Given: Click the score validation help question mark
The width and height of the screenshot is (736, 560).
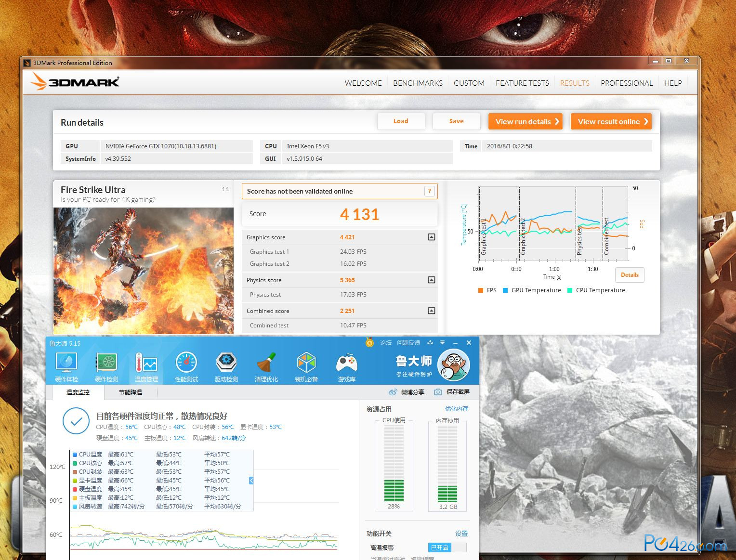Looking at the screenshot, I should point(429,191).
